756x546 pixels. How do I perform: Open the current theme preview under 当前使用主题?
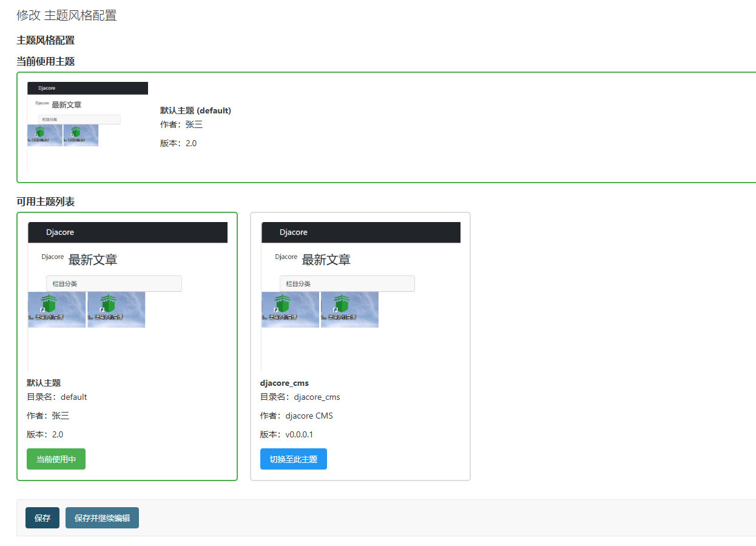[x=87, y=127]
